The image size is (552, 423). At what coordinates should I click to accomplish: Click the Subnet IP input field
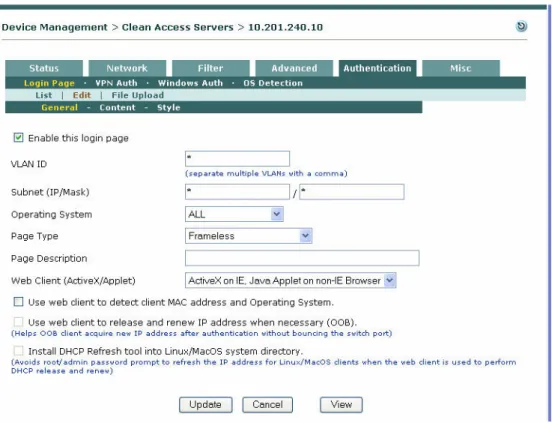(237, 192)
